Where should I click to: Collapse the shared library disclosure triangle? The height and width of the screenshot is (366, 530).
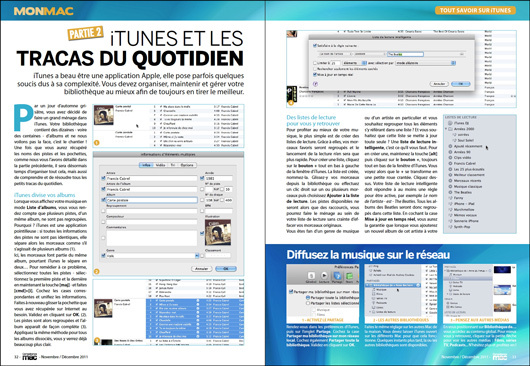tap(368, 285)
